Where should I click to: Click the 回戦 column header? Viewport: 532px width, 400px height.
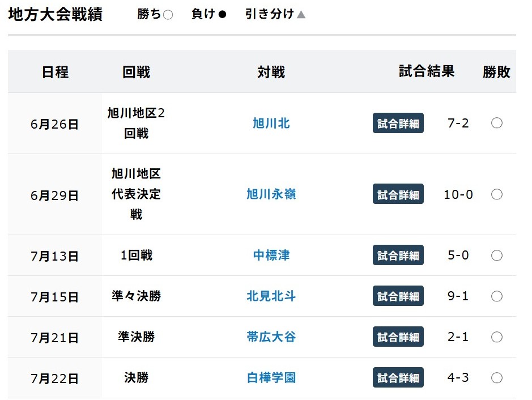pyautogui.click(x=136, y=72)
